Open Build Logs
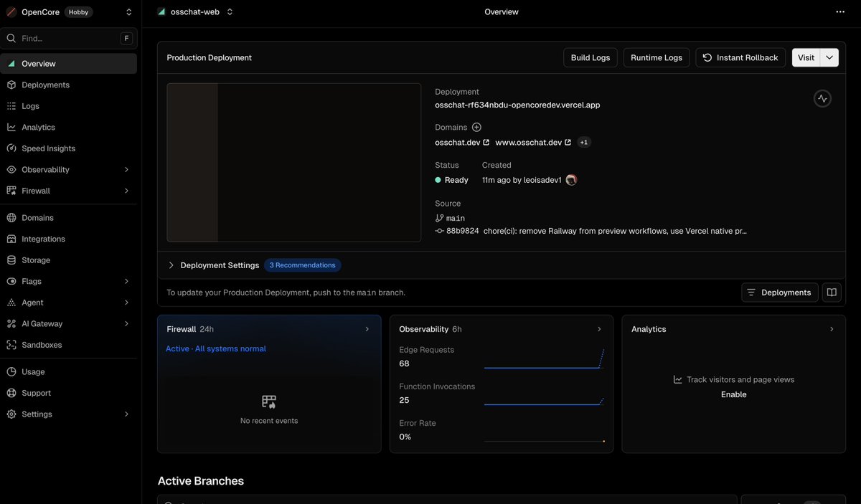This screenshot has height=504, width=861. [591, 57]
